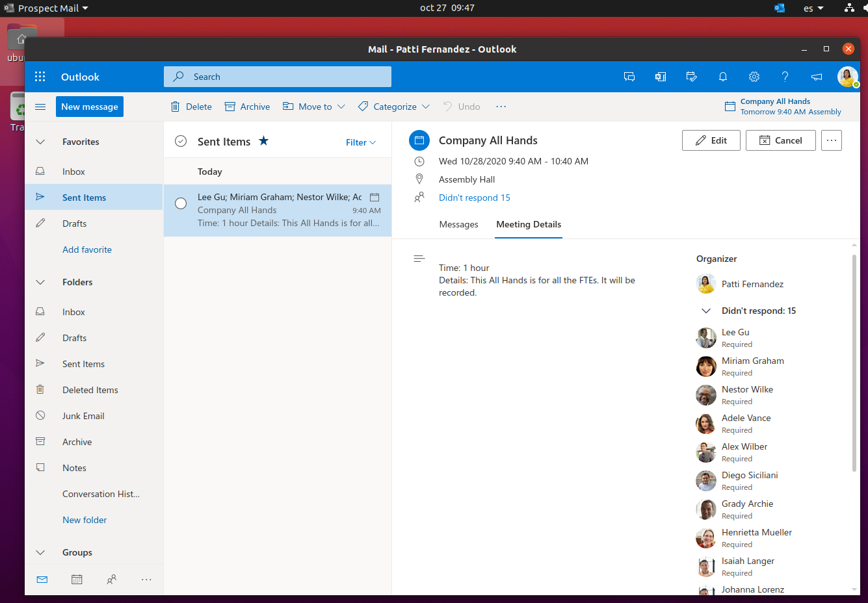The image size is (868, 603).
Task: Send feedback via the megaphone icon
Action: [x=816, y=76]
